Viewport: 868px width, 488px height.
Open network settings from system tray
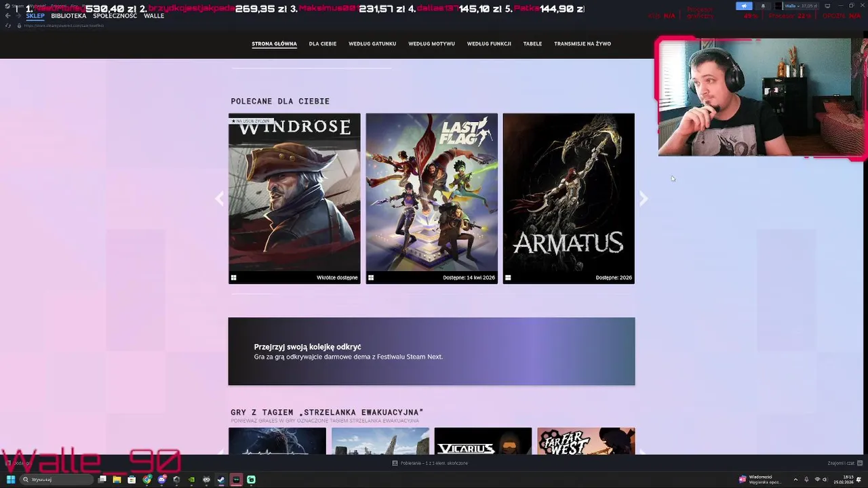tap(817, 479)
